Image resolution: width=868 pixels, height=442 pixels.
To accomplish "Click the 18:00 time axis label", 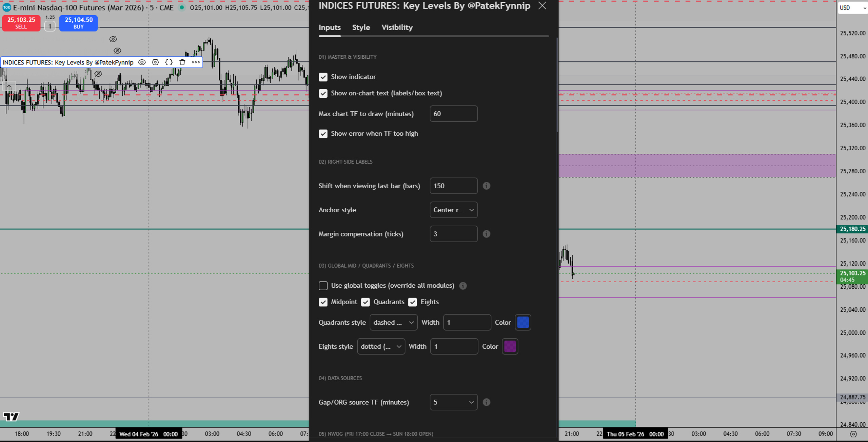I will [x=22, y=434].
